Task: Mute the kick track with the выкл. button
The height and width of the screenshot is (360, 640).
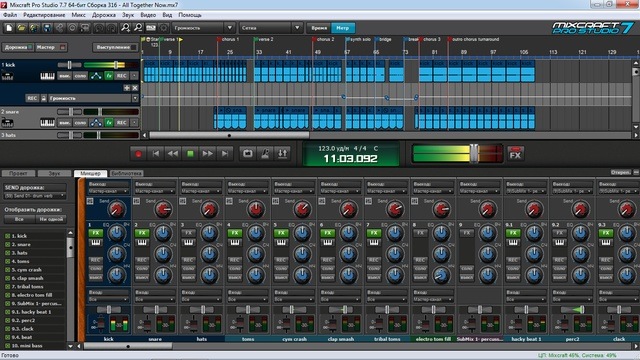Action: click(x=64, y=76)
